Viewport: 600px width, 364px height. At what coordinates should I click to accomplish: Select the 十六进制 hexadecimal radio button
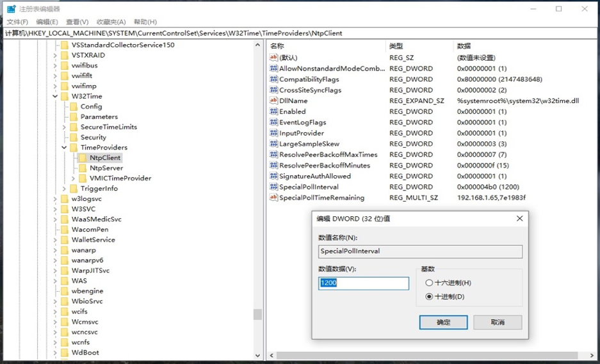tap(429, 283)
